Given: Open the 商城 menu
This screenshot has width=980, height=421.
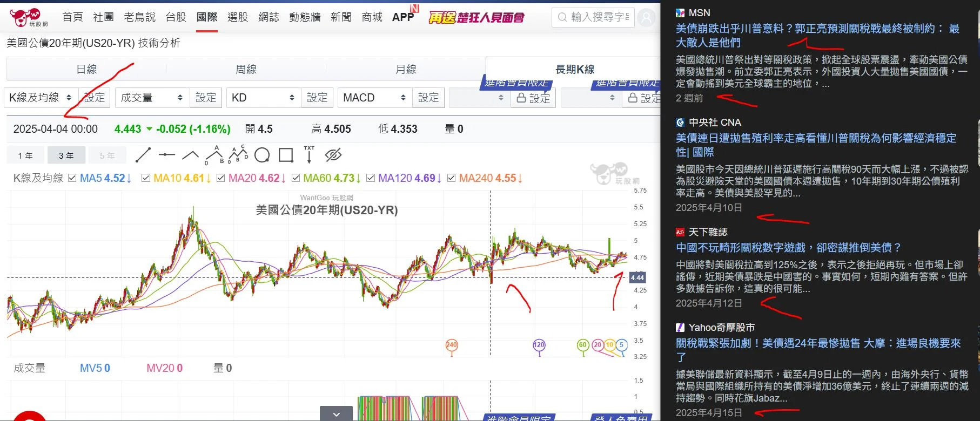Looking at the screenshot, I should pyautogui.click(x=372, y=17).
